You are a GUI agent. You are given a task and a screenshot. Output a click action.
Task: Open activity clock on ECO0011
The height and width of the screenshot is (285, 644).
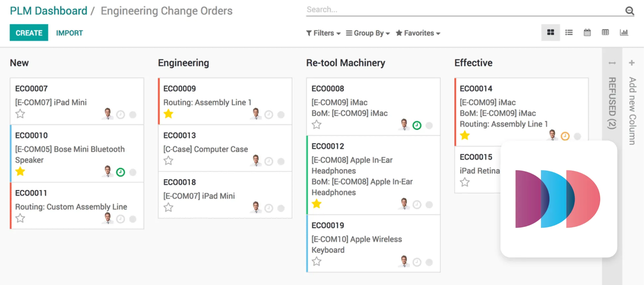[120, 219]
